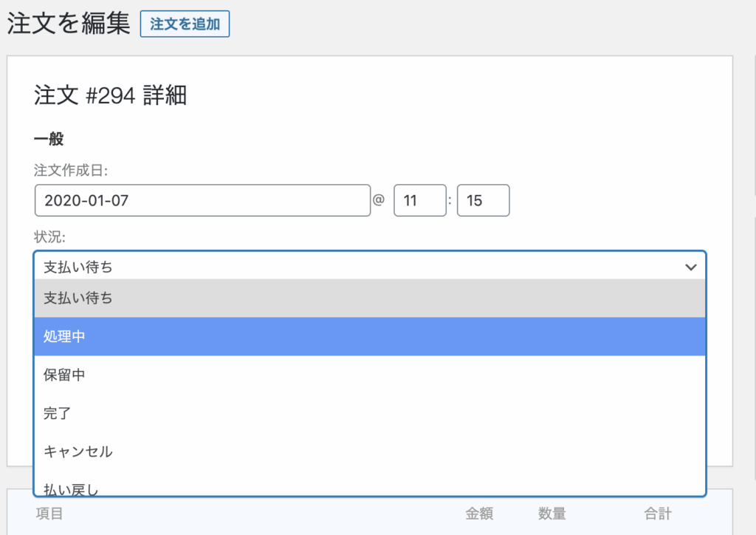Viewport: 756px width, 535px height.
Task: Choose the highlighted 処理中 status option
Action: click(x=369, y=337)
